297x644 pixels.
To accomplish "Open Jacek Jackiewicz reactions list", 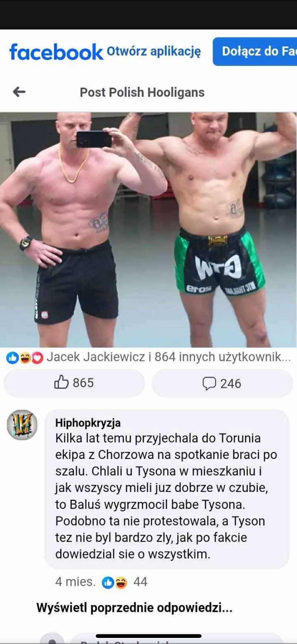I will point(168,357).
